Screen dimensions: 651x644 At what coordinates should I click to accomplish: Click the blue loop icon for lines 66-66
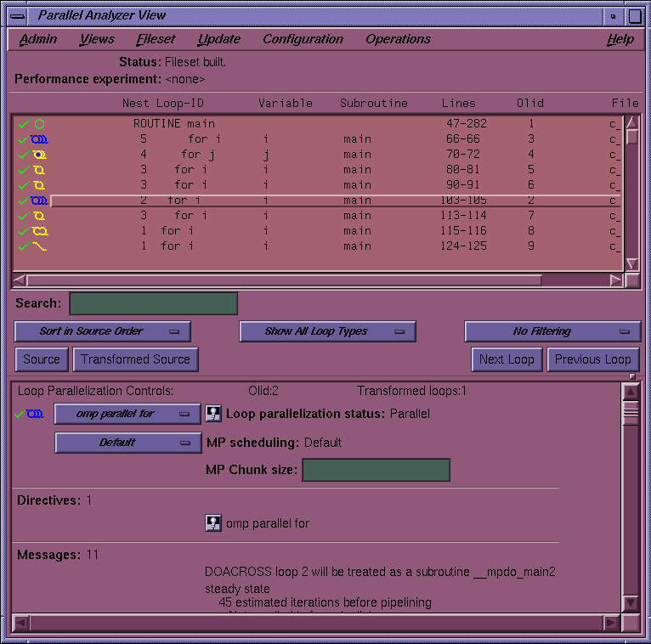pos(39,139)
